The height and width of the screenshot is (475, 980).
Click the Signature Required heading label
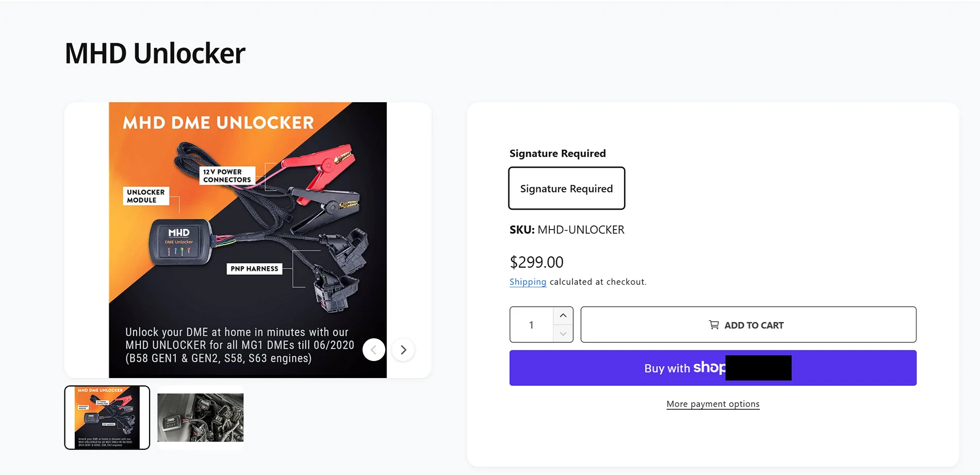coord(558,153)
